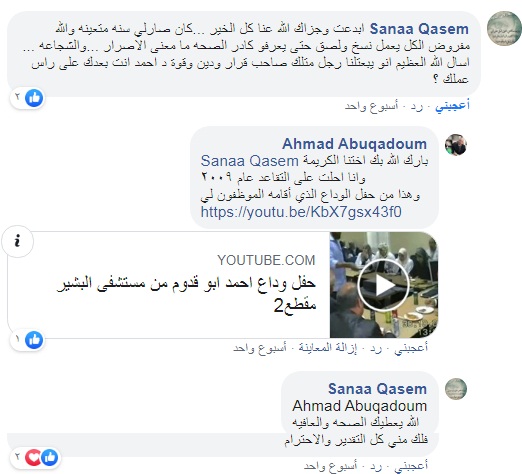
Task: Open Sanaa Qasem's small avatar on last reply
Action: coord(456,389)
